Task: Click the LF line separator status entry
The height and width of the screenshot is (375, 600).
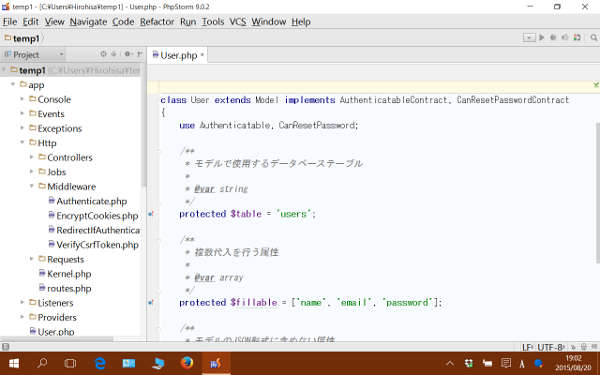Action: 528,347
